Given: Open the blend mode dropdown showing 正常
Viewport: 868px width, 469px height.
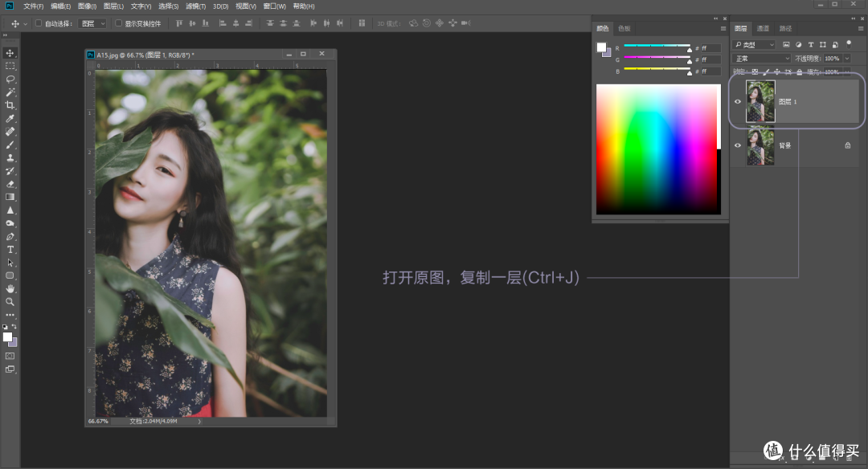Looking at the screenshot, I should (x=759, y=59).
